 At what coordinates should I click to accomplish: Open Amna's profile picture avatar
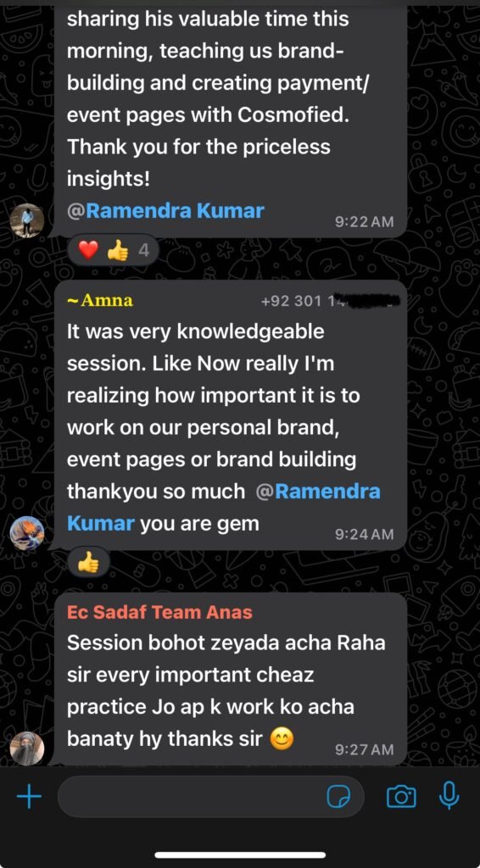[x=27, y=533]
